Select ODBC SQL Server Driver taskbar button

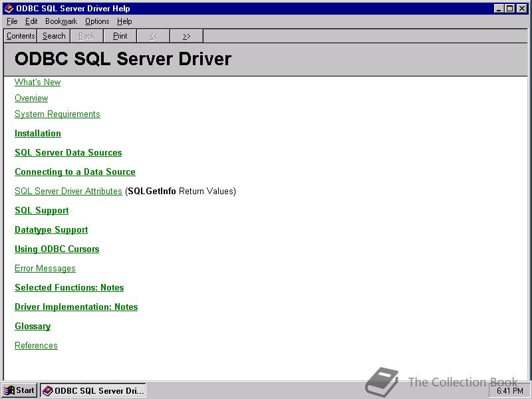[93, 390]
